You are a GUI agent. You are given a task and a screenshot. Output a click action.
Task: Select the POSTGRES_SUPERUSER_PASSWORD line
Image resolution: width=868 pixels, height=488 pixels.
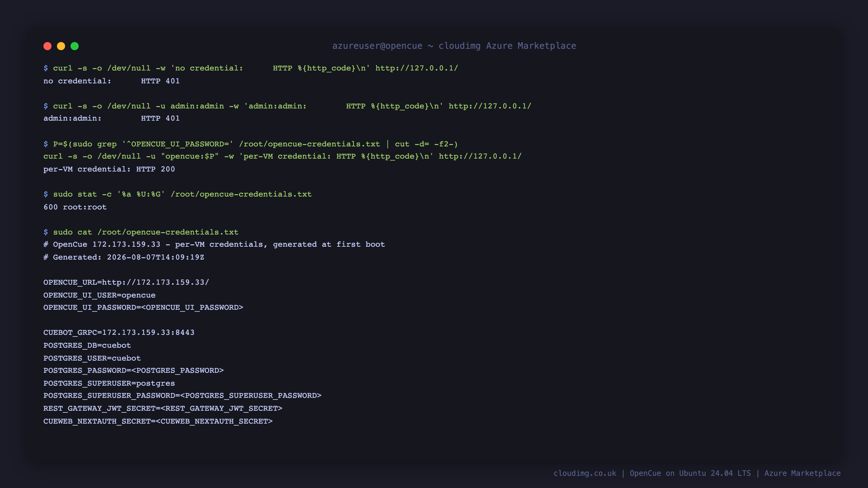click(x=182, y=395)
